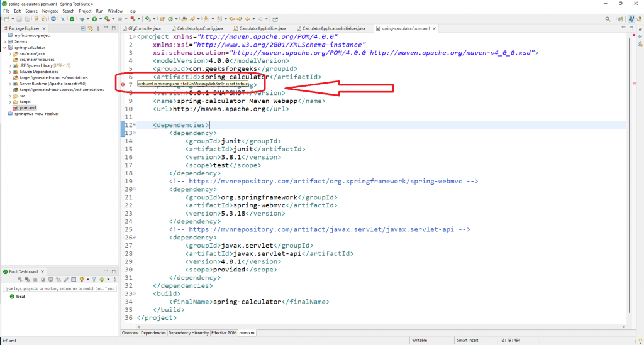Open dropdown arrow beside the Run button

(x=101, y=19)
